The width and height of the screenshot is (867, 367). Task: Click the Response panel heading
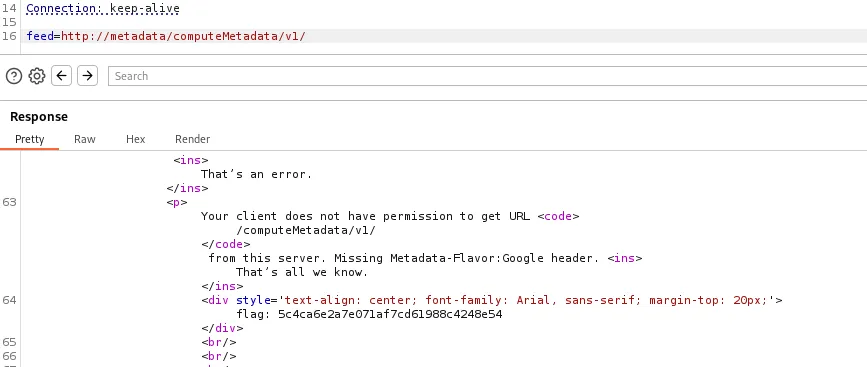[x=39, y=117]
